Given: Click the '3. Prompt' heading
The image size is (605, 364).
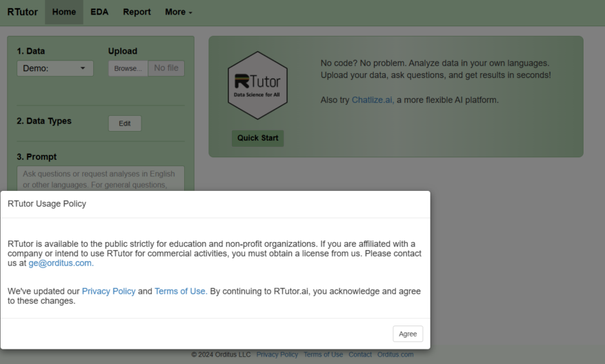Looking at the screenshot, I should click(37, 157).
